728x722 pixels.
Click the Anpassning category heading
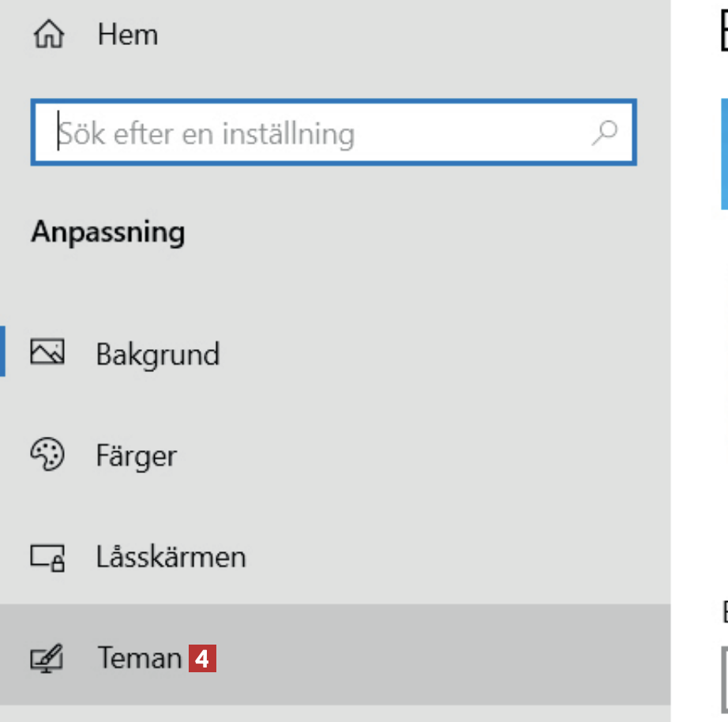[x=108, y=233]
